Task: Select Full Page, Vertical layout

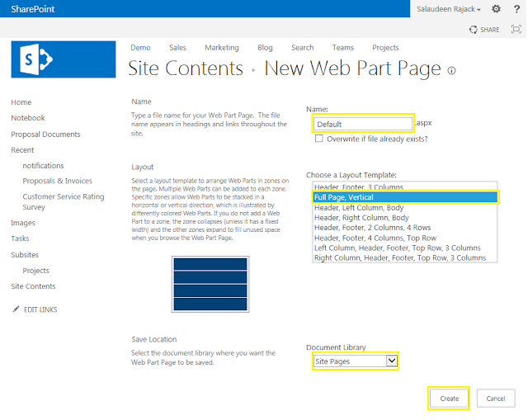Action: (405, 197)
